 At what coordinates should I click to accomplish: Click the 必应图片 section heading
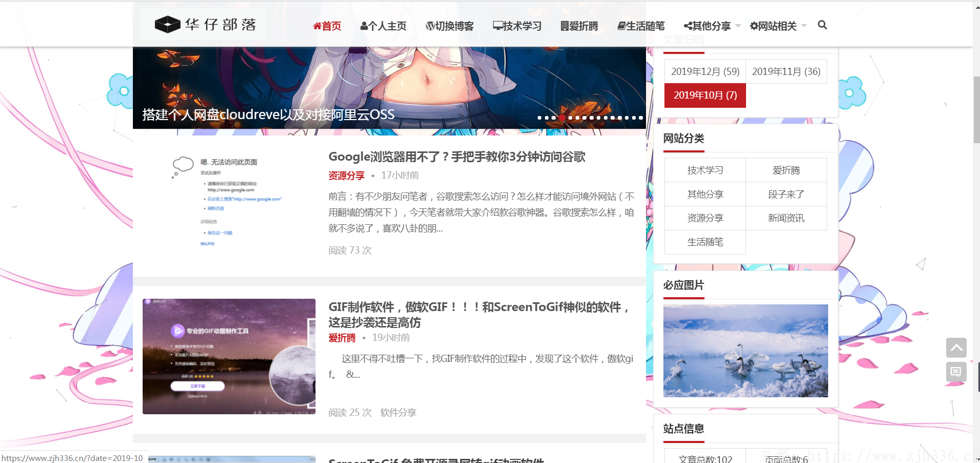pos(683,285)
